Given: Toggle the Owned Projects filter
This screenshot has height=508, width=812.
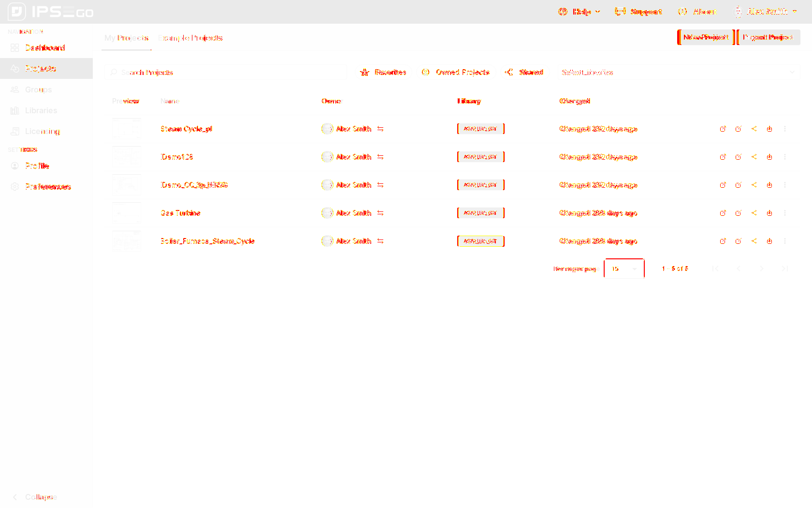Looking at the screenshot, I should tap(456, 73).
